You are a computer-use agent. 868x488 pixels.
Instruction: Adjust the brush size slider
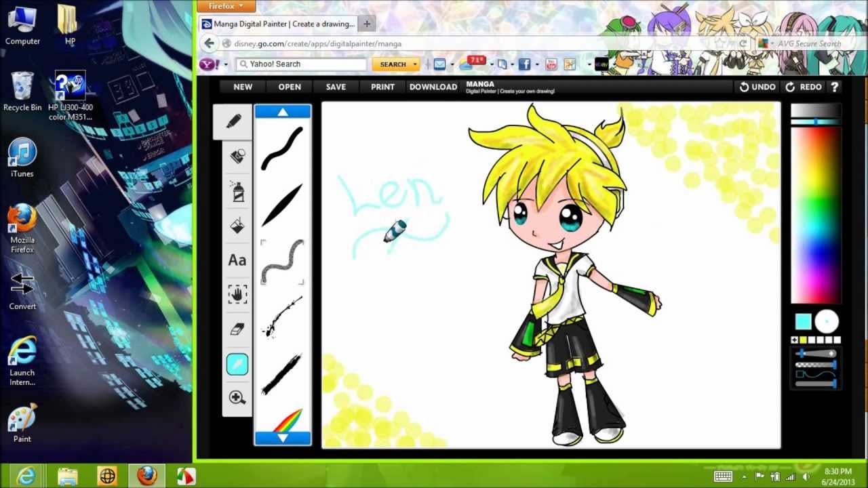point(816,354)
